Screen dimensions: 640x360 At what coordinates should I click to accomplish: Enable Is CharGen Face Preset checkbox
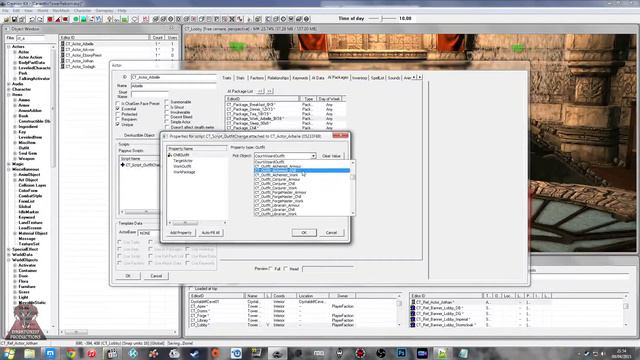coord(118,104)
